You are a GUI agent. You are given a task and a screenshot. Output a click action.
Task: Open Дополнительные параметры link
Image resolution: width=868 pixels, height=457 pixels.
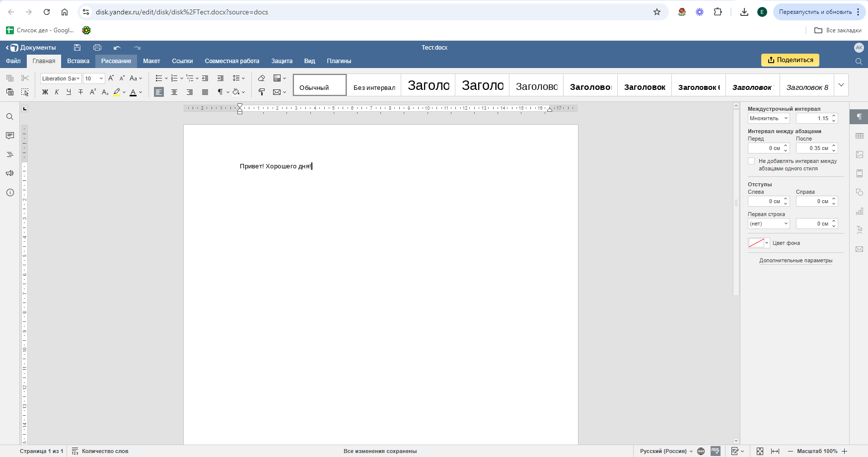pos(796,260)
